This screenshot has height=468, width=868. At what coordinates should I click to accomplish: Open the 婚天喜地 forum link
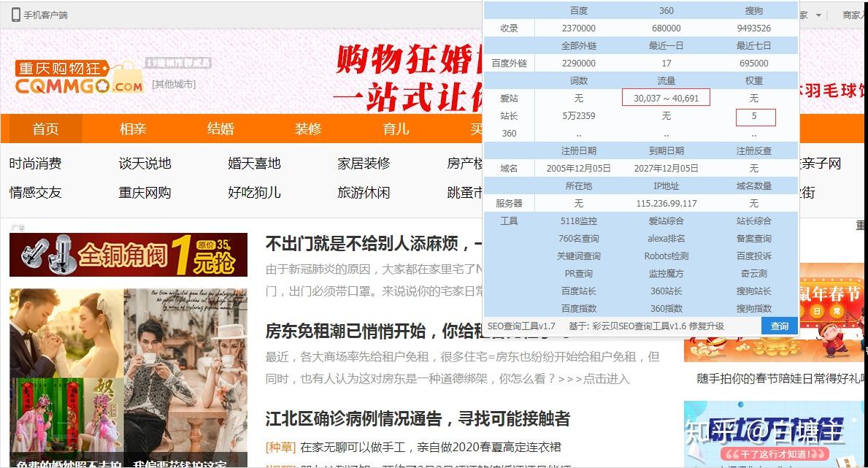click(254, 164)
